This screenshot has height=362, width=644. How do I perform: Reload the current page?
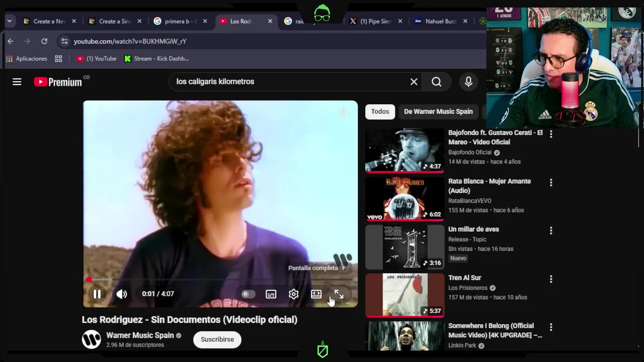tap(44, 41)
